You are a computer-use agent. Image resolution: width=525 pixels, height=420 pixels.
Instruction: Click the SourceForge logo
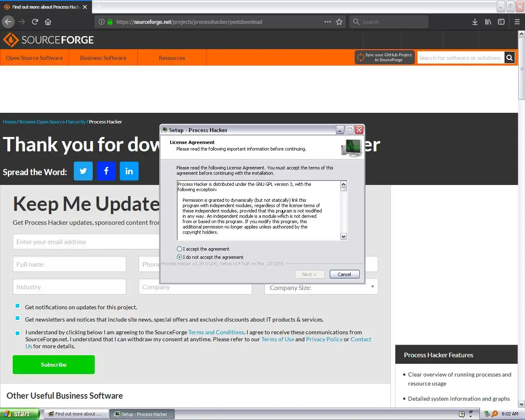[48, 40]
